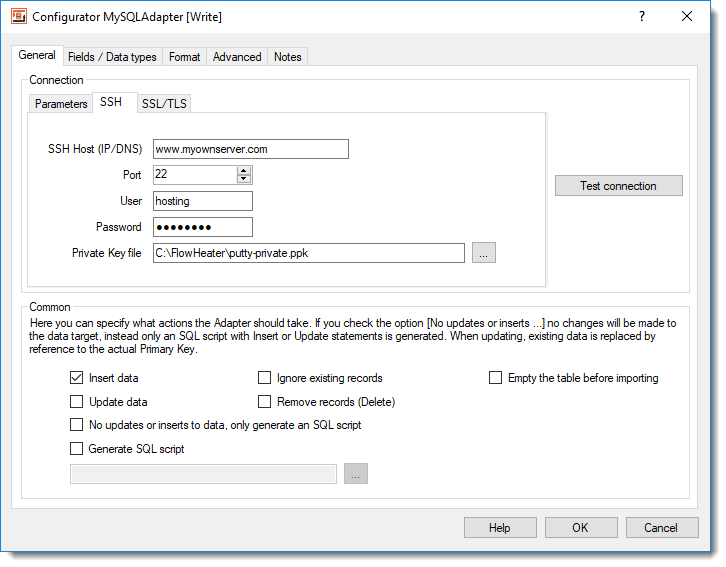Open the Format tab
Viewport: 726px width, 567px height.
[x=184, y=57]
